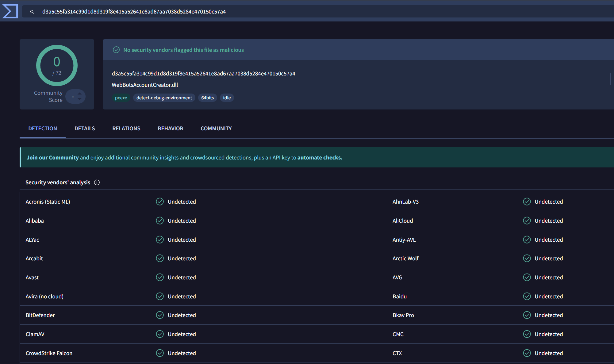Click the search magnifier icon

point(32,12)
